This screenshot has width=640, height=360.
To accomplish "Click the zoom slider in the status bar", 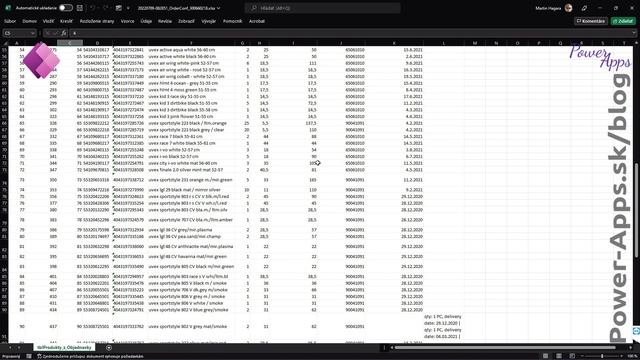I will click(602, 356).
